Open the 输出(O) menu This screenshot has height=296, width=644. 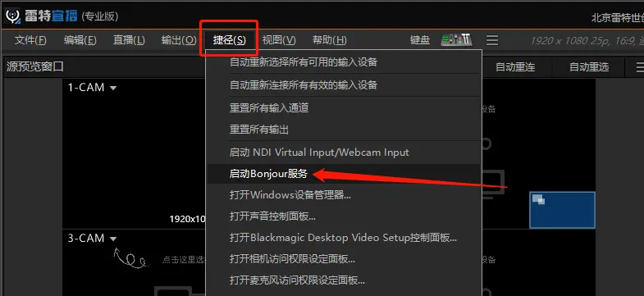pos(179,40)
